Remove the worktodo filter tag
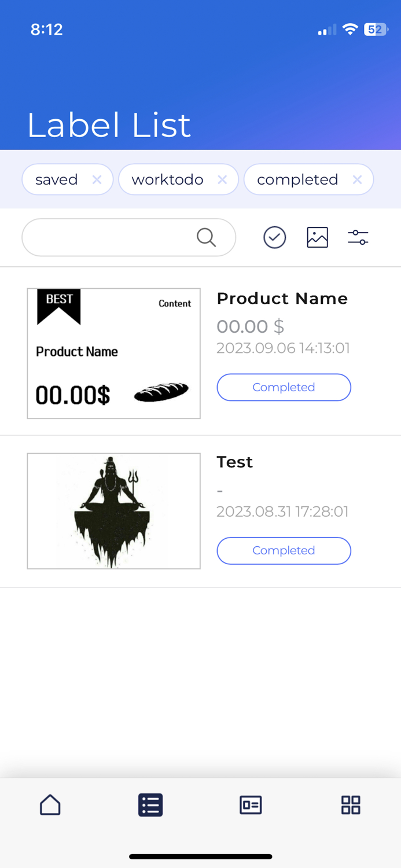 point(222,179)
